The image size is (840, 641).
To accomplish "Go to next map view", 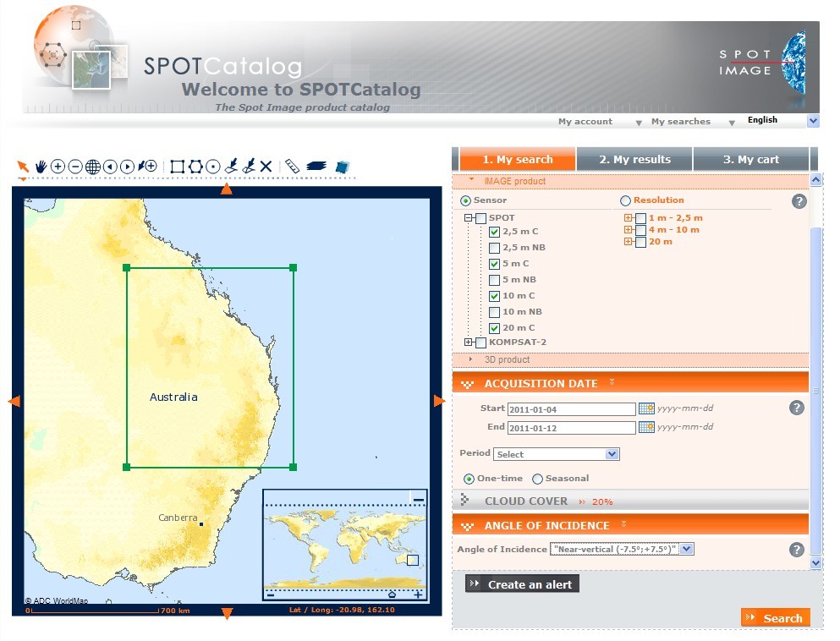I will click(127, 167).
